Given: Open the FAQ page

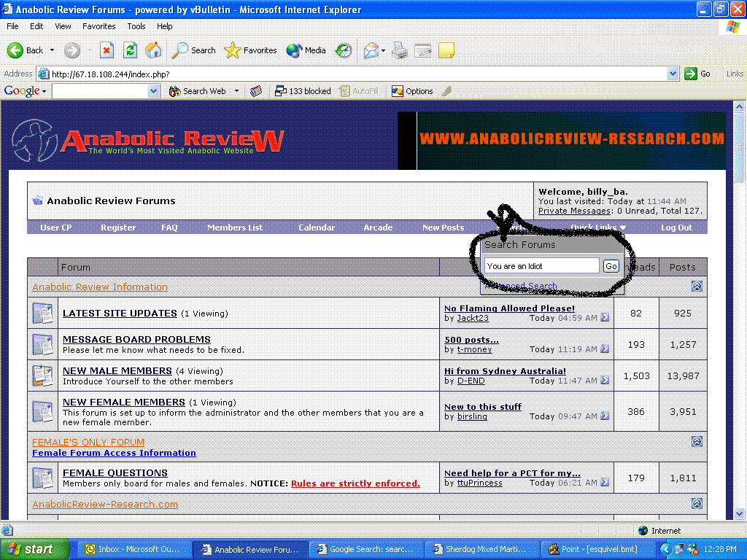Looking at the screenshot, I should pos(169,227).
